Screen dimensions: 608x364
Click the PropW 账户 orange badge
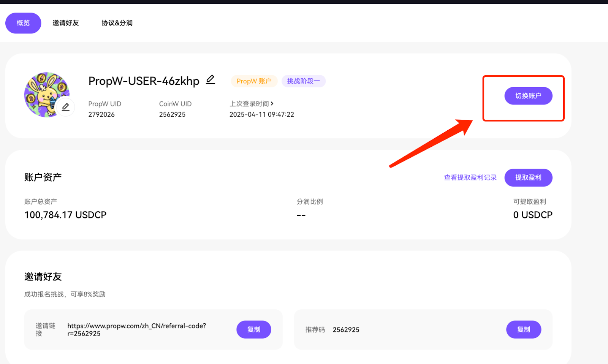click(254, 81)
